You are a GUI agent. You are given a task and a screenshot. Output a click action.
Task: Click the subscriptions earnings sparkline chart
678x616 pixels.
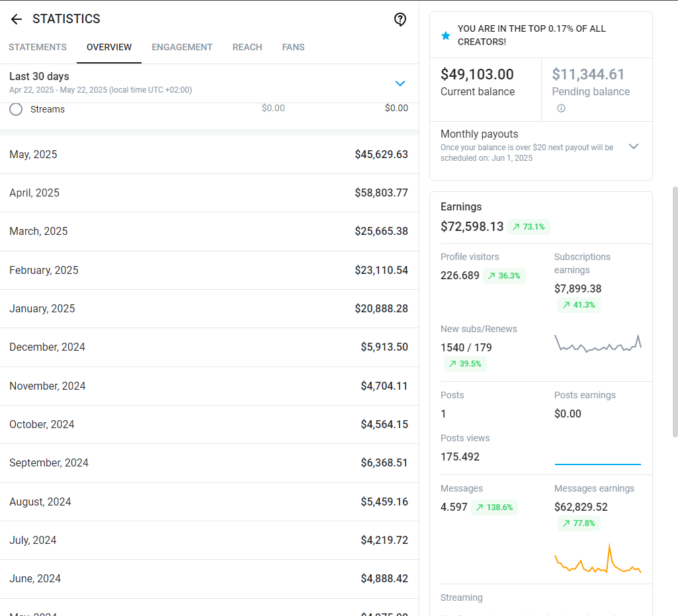click(x=598, y=343)
